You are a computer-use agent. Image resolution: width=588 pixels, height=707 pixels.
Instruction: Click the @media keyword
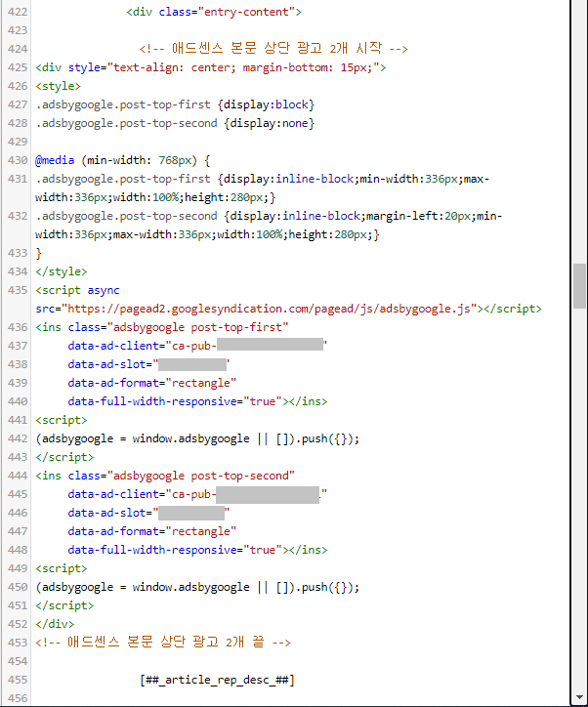click(55, 160)
